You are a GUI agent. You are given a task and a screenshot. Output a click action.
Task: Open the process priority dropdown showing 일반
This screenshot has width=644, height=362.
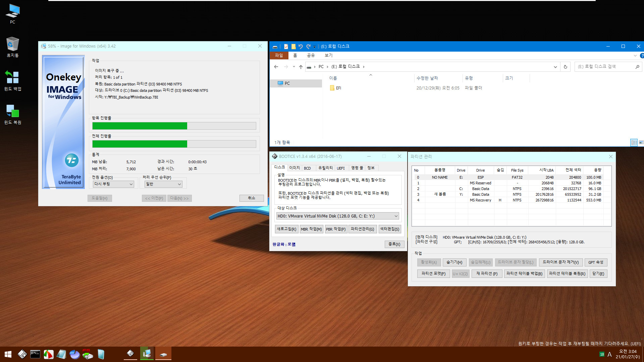point(163,184)
